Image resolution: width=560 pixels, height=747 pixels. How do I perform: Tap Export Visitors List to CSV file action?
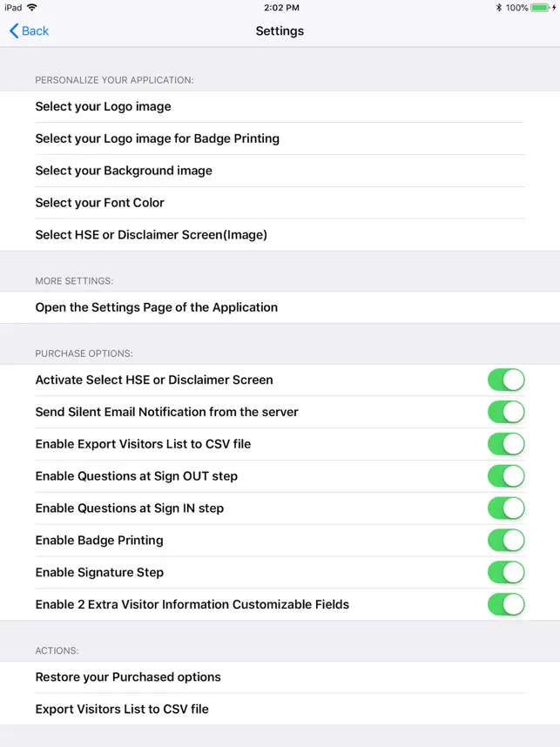tap(280, 710)
